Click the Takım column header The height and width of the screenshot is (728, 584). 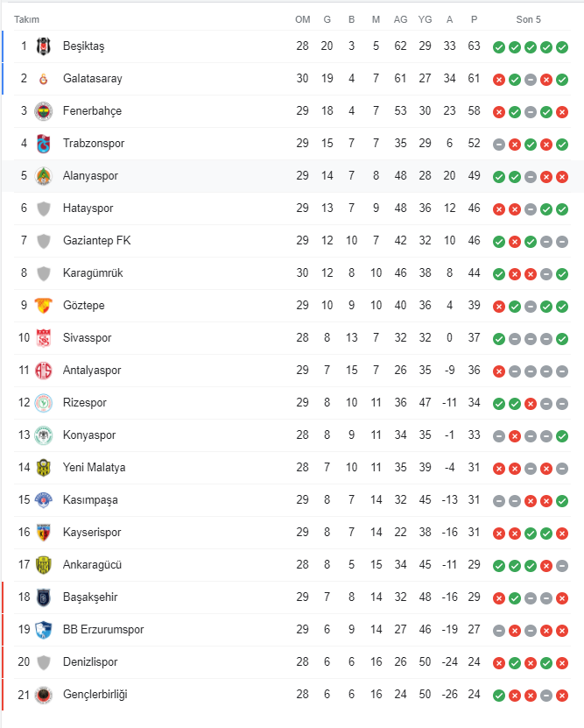click(x=26, y=19)
